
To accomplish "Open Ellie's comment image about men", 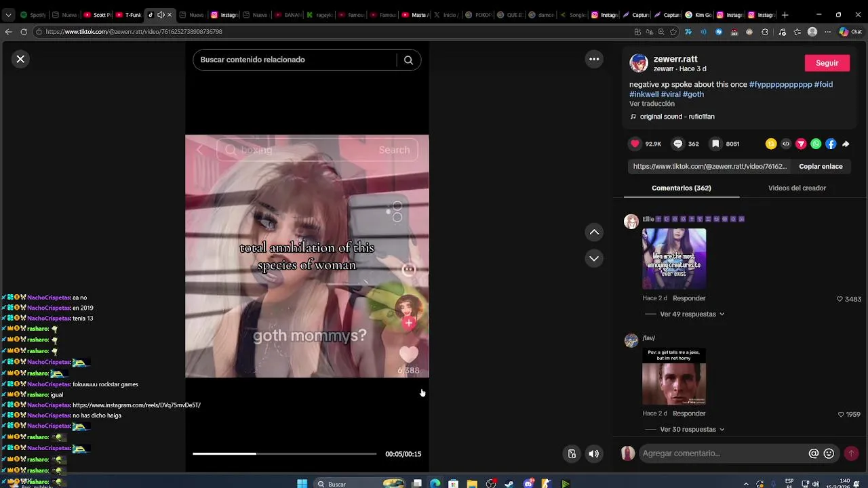I will click(674, 259).
